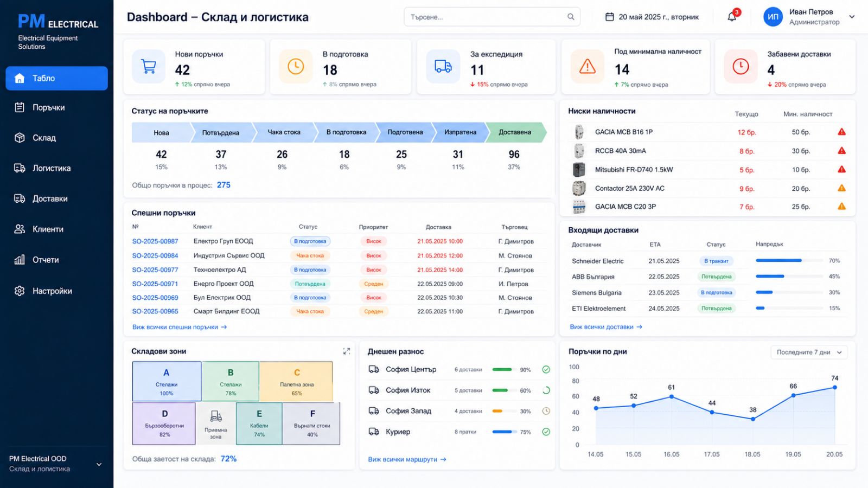868x488 pixels.
Task: Click the in-progress status icon for София Изток
Action: point(546,390)
